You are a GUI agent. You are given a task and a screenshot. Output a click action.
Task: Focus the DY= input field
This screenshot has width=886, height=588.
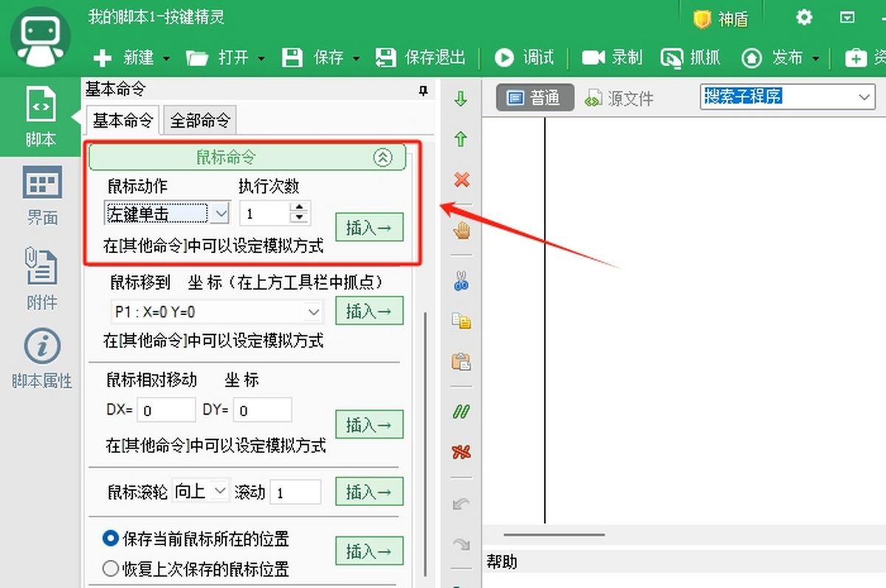(262, 410)
